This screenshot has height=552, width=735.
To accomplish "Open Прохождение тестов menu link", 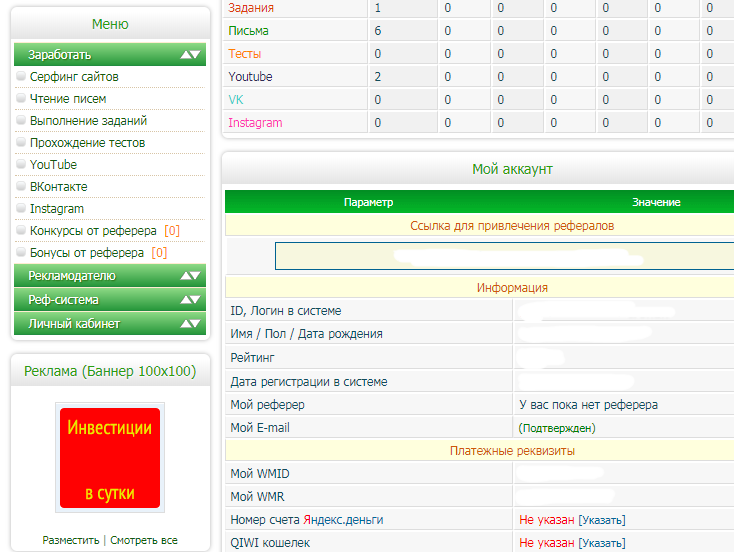I will click(x=88, y=143).
